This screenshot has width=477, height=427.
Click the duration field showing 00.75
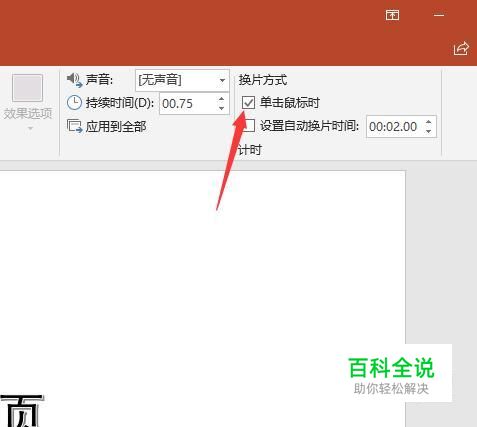coord(187,104)
